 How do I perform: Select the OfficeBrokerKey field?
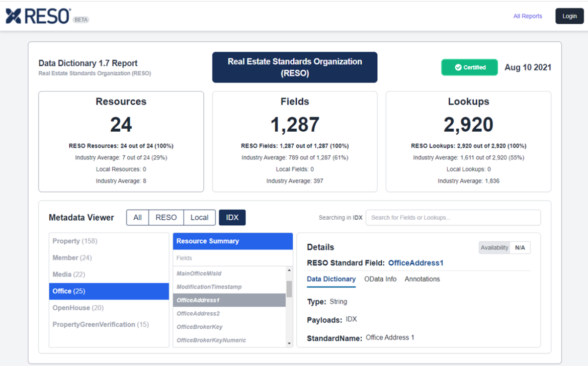(x=199, y=327)
